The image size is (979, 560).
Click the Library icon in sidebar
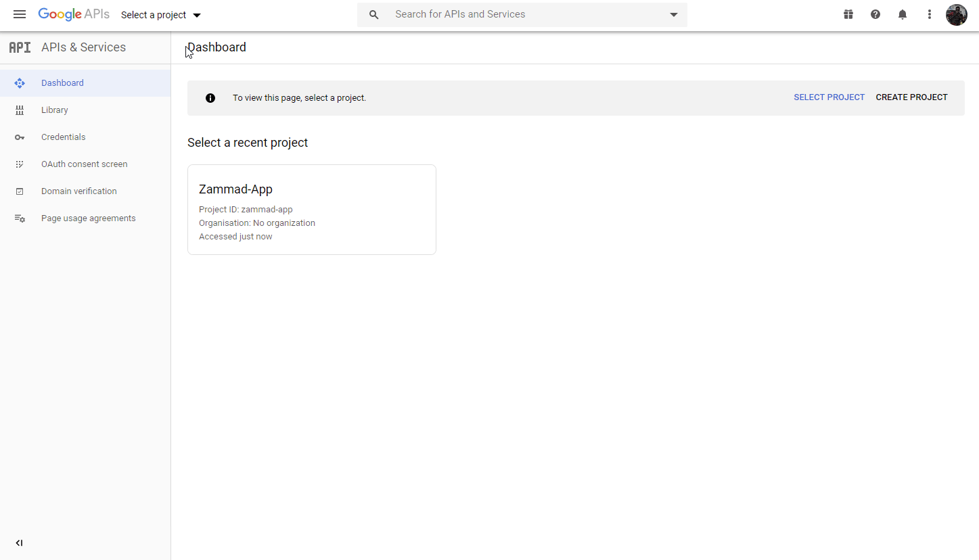pyautogui.click(x=20, y=110)
